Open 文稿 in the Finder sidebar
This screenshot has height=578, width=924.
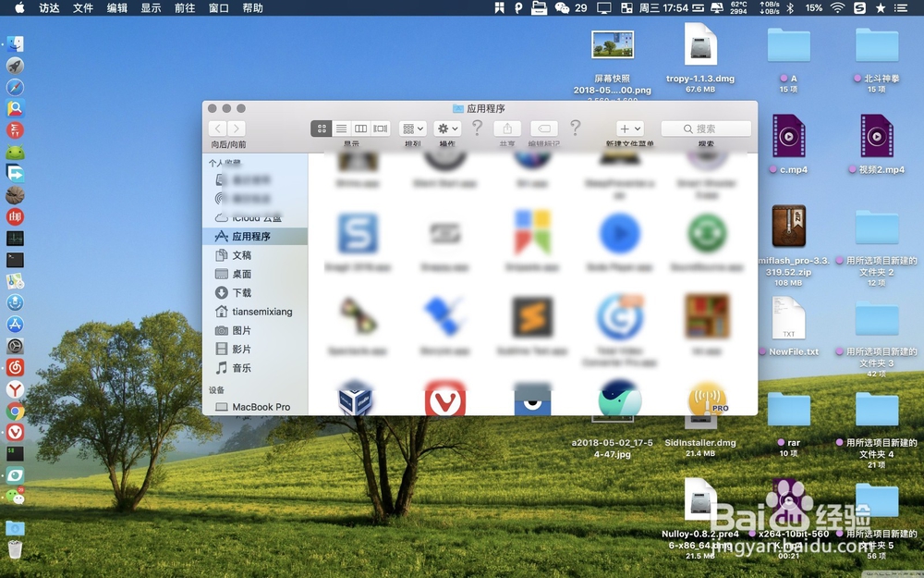255,255
